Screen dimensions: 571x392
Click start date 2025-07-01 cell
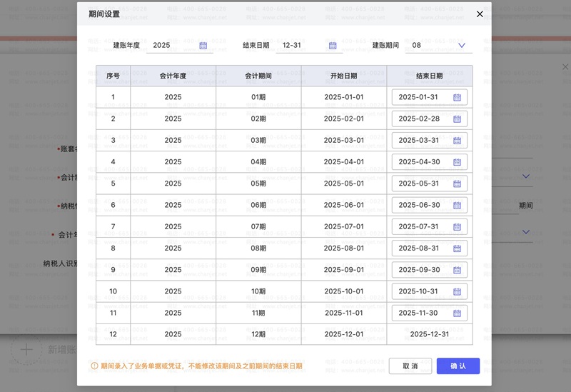(x=344, y=226)
